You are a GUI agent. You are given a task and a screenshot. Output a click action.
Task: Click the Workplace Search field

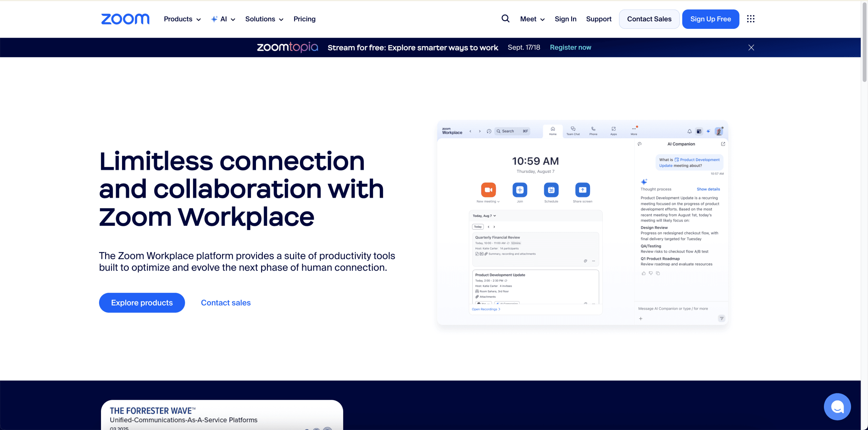(512, 131)
